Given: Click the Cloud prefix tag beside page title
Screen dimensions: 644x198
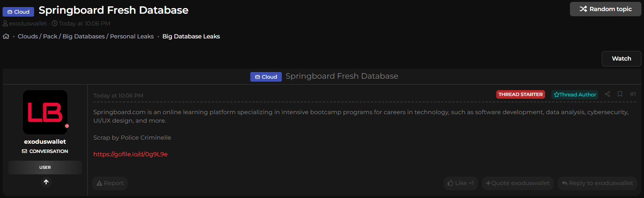Looking at the screenshot, I should click(x=18, y=12).
